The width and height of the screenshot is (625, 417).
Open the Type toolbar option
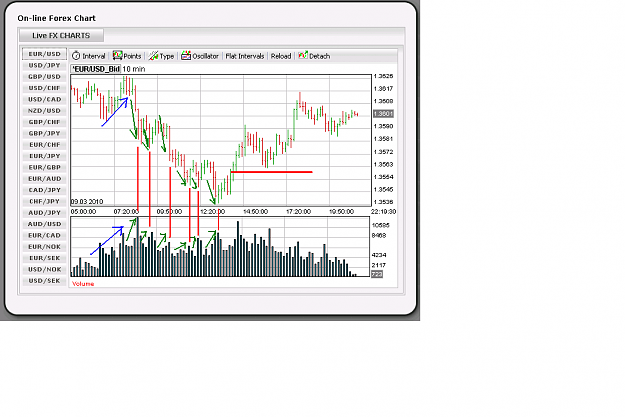(167, 56)
